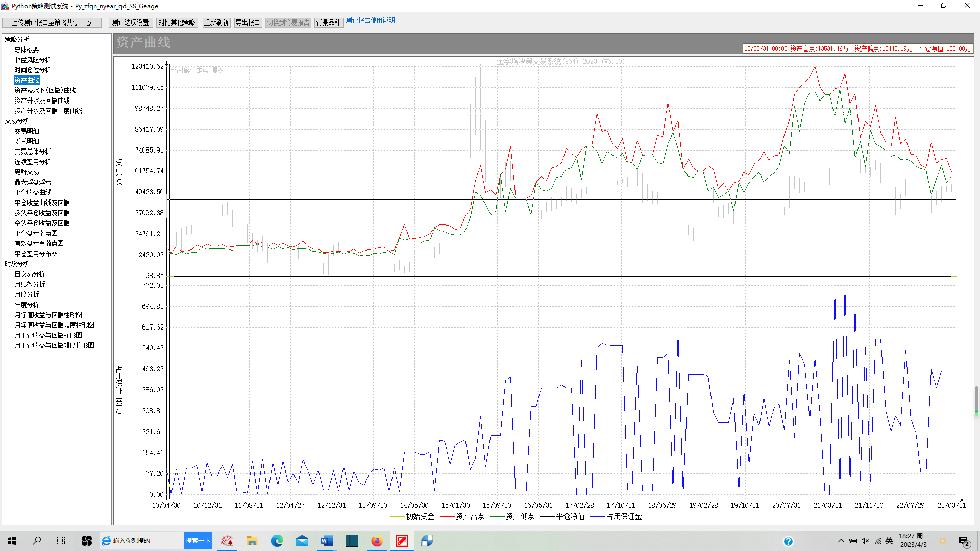
Task: Open notification center icon
Action: pyautogui.click(x=964, y=541)
